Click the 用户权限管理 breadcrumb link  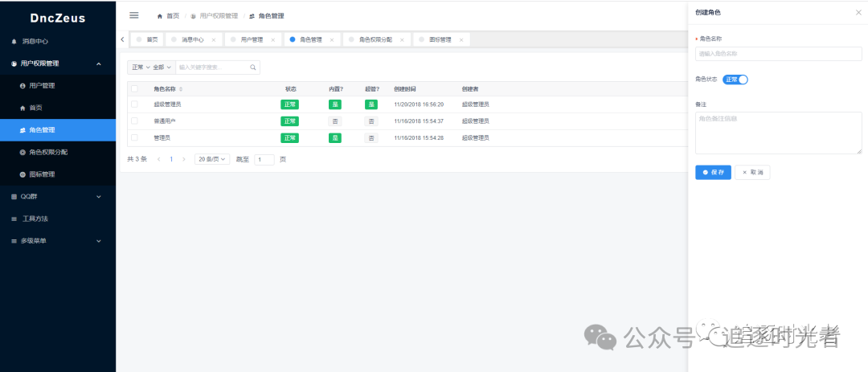(x=219, y=16)
